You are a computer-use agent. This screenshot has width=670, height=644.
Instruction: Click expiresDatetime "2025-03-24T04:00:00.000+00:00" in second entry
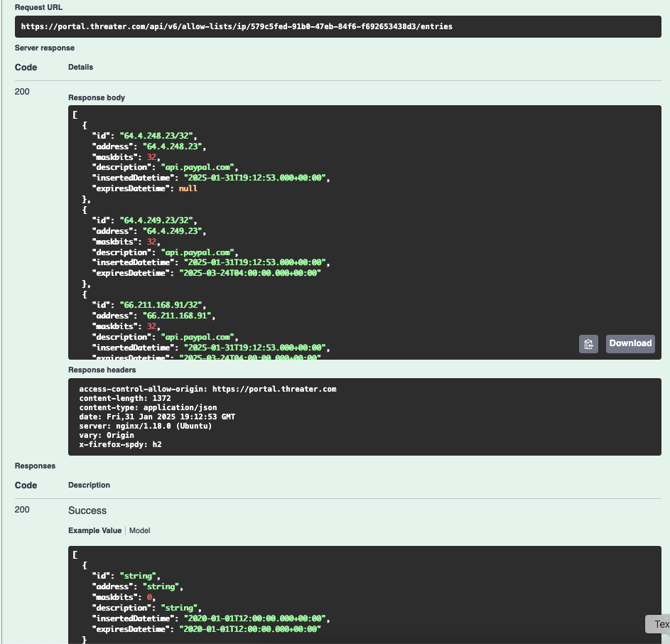pyautogui.click(x=250, y=273)
